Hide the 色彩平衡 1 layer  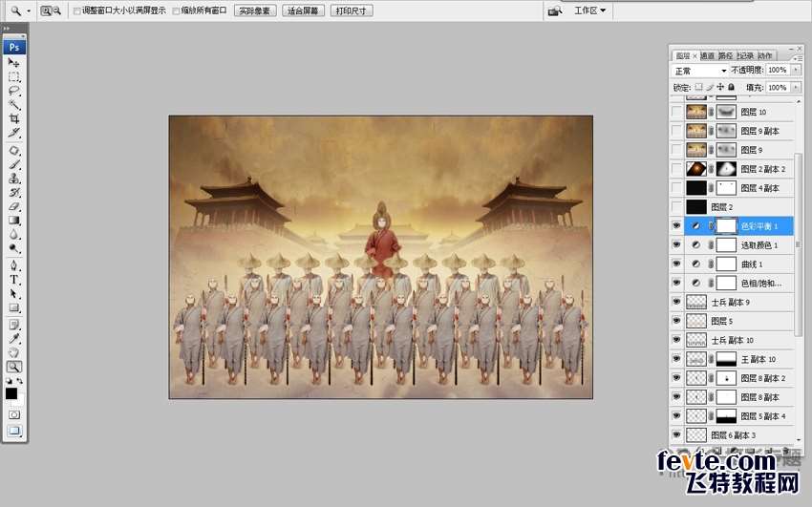(676, 225)
